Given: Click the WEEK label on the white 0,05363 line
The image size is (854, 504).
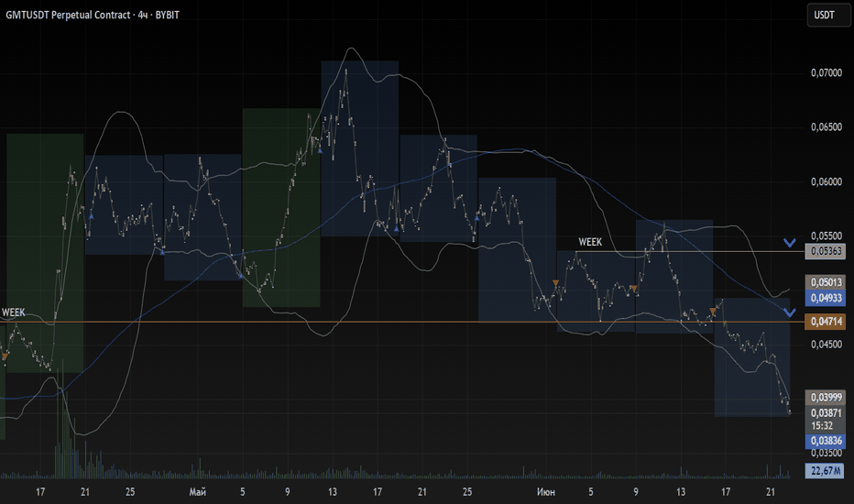Looking at the screenshot, I should coord(590,242).
